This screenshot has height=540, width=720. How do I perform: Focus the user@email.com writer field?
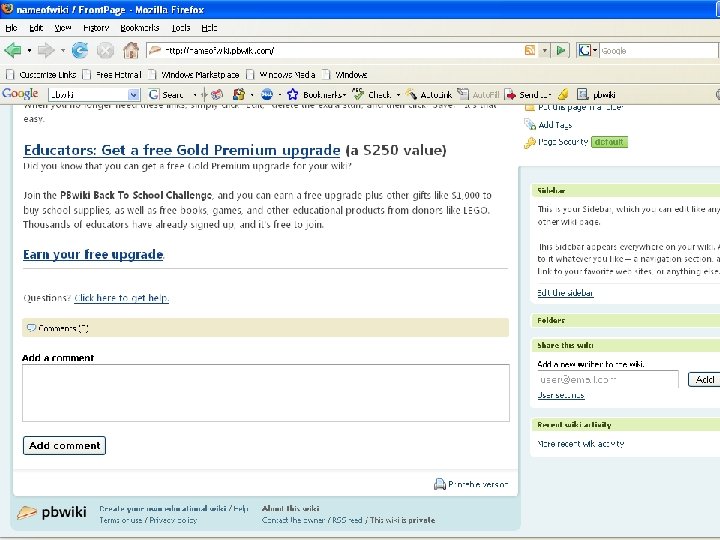(x=608, y=380)
